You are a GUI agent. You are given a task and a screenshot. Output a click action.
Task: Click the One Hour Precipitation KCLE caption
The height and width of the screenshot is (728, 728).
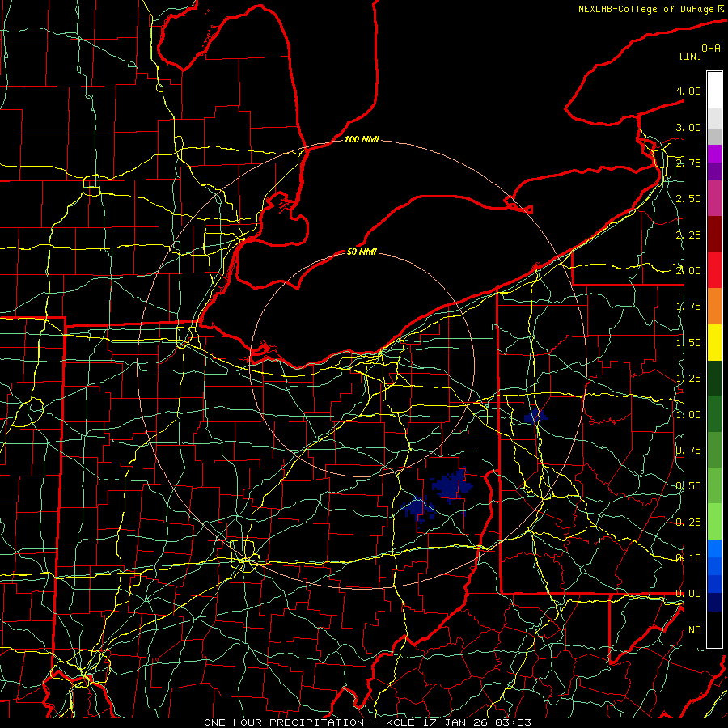click(367, 722)
